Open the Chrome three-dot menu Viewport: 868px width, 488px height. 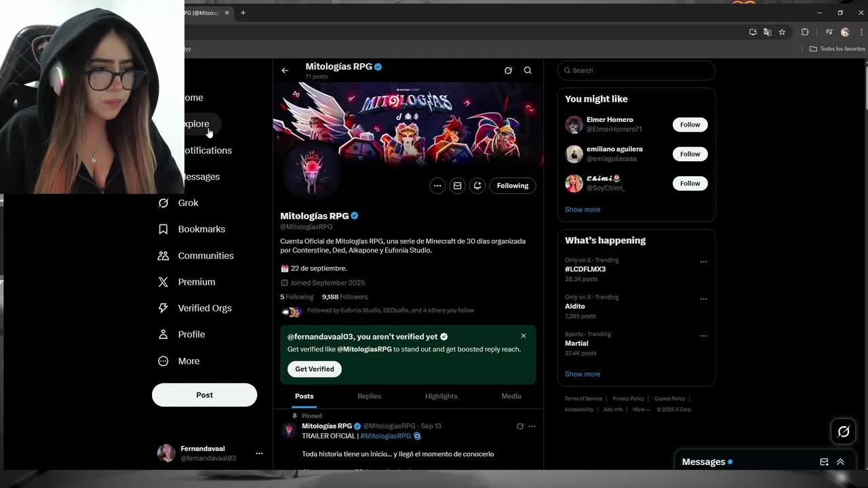pyautogui.click(x=861, y=32)
